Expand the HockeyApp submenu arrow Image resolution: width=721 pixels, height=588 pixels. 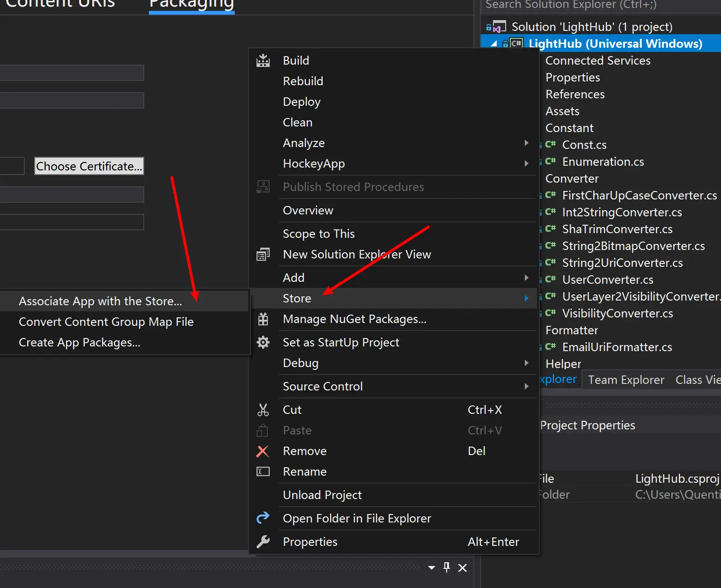[526, 163]
